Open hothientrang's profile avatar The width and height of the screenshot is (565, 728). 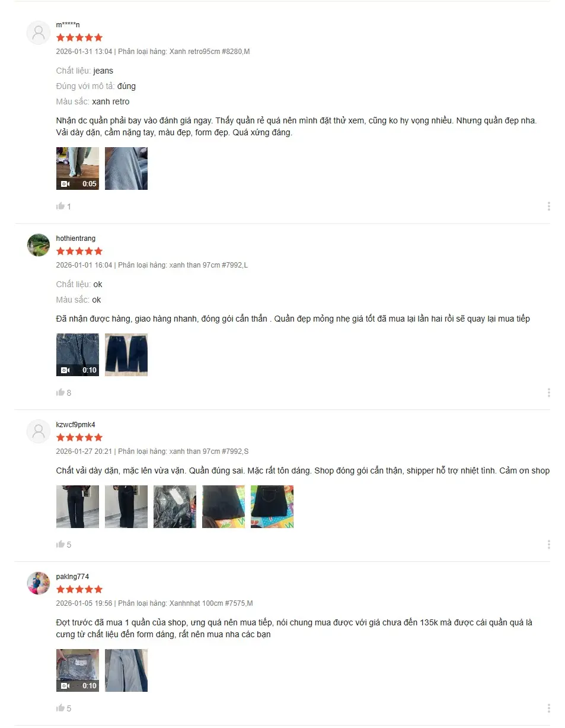(39, 245)
